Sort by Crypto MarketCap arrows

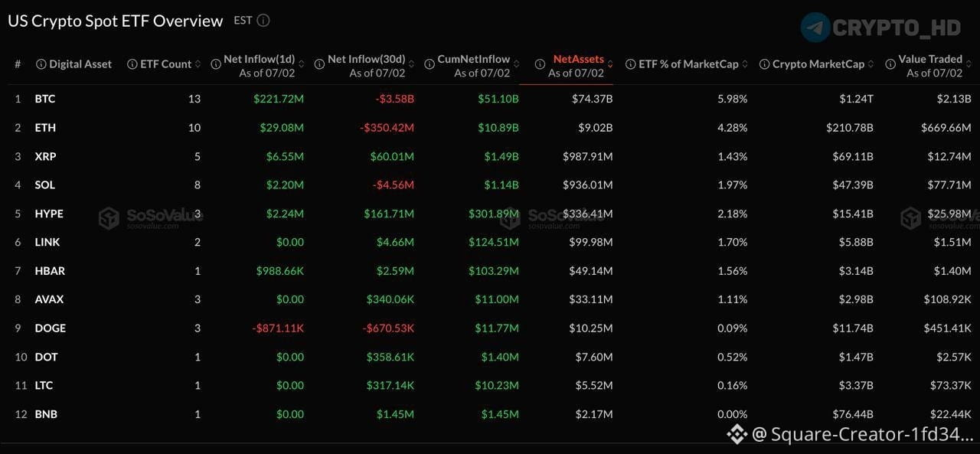tap(871, 64)
